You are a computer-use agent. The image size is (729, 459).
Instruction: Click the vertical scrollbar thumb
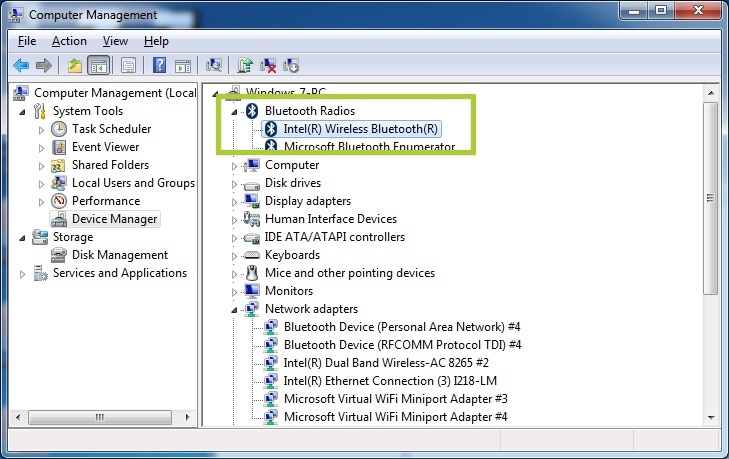point(711,199)
